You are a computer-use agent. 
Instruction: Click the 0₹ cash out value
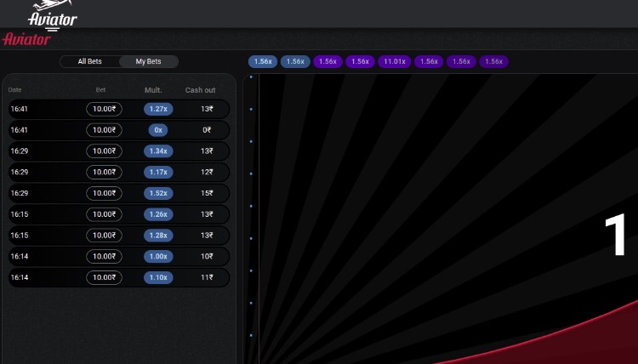pos(207,130)
